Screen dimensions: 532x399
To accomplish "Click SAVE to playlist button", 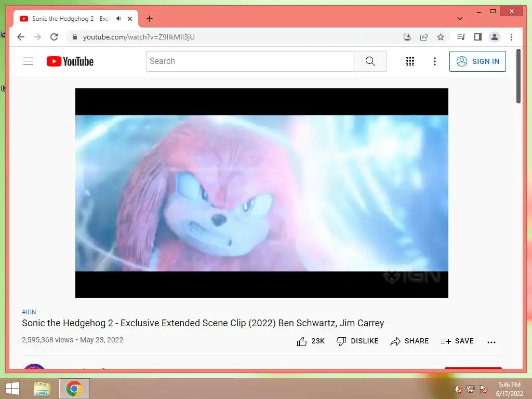I will click(457, 341).
